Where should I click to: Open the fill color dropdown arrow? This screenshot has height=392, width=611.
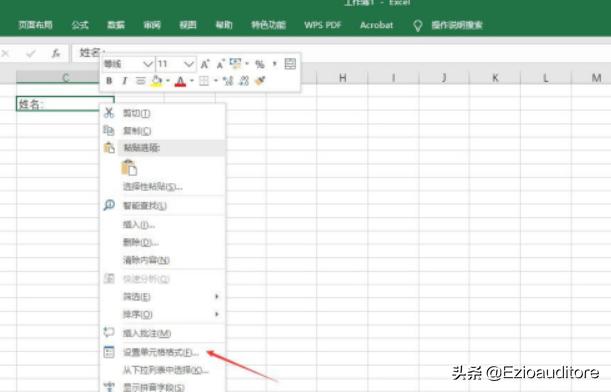point(168,81)
